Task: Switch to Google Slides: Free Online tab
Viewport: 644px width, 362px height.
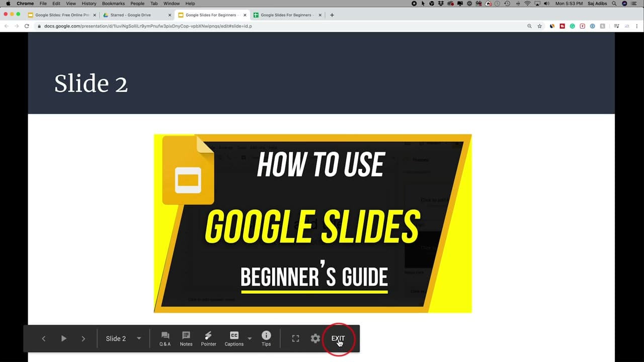Action: pyautogui.click(x=62, y=15)
